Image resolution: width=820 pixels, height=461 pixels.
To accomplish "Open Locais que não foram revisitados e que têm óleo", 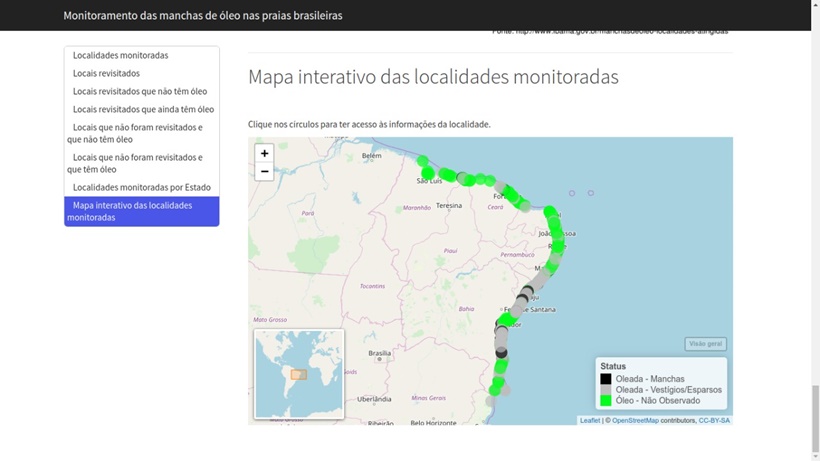I will click(x=142, y=163).
